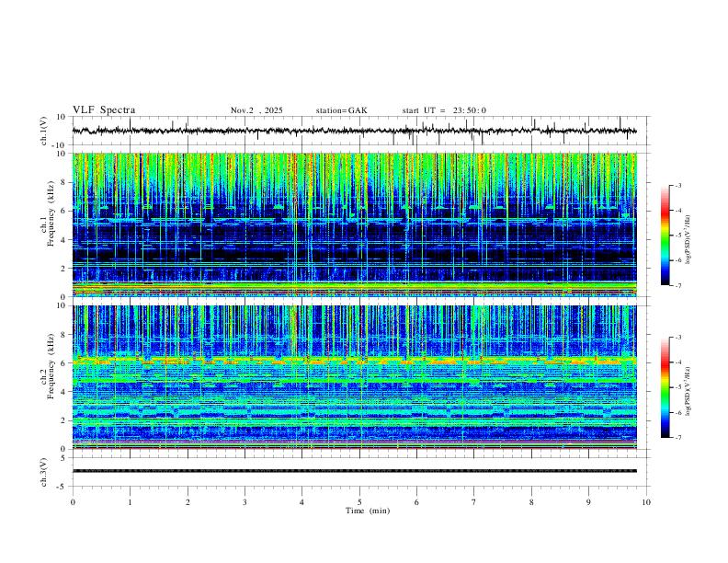Screen dimensions: 728x563
Task: Click the ch.2 colorbar 'log(PSD)' label
Action: click(x=688, y=391)
